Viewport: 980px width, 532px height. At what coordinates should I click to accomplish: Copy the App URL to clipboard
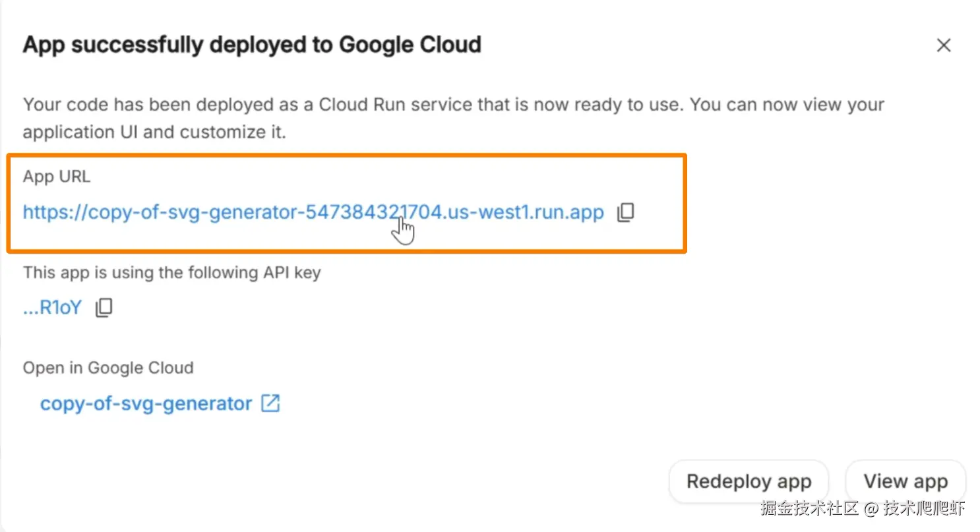(625, 212)
